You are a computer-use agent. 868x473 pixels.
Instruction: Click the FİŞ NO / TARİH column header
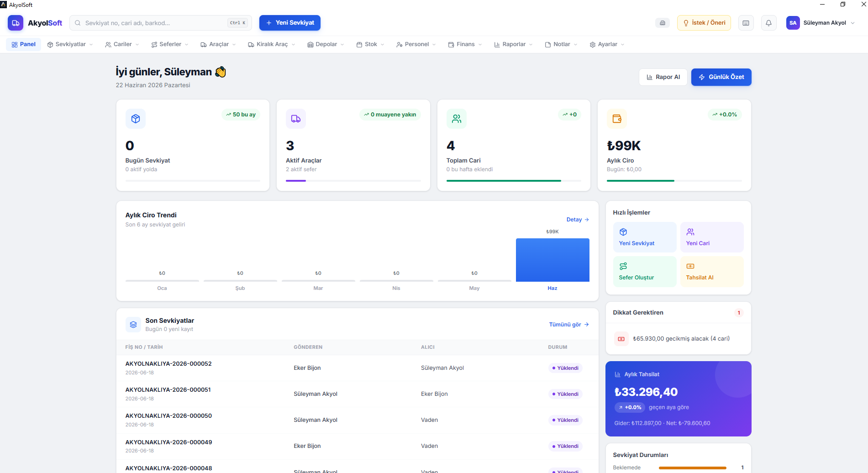144,347
